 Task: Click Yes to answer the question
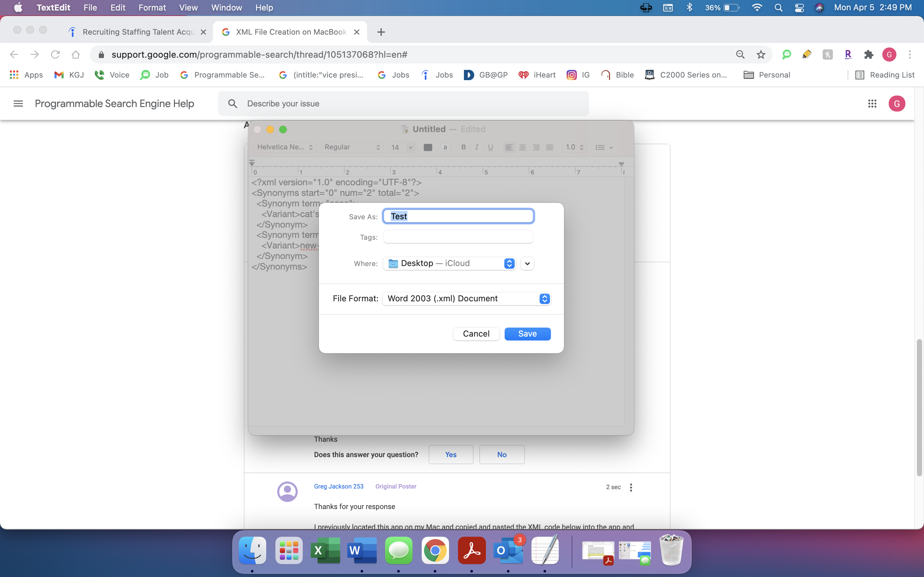tap(450, 455)
